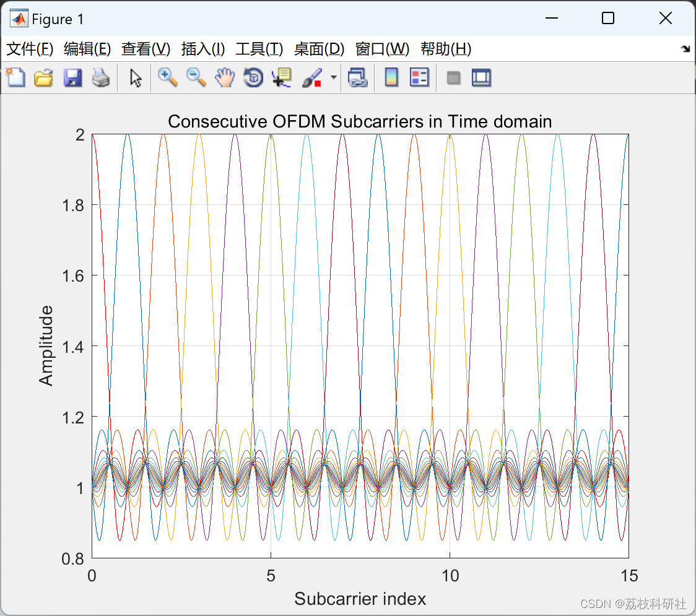Open the 插入 menu
This screenshot has height=616, width=696.
[x=203, y=49]
